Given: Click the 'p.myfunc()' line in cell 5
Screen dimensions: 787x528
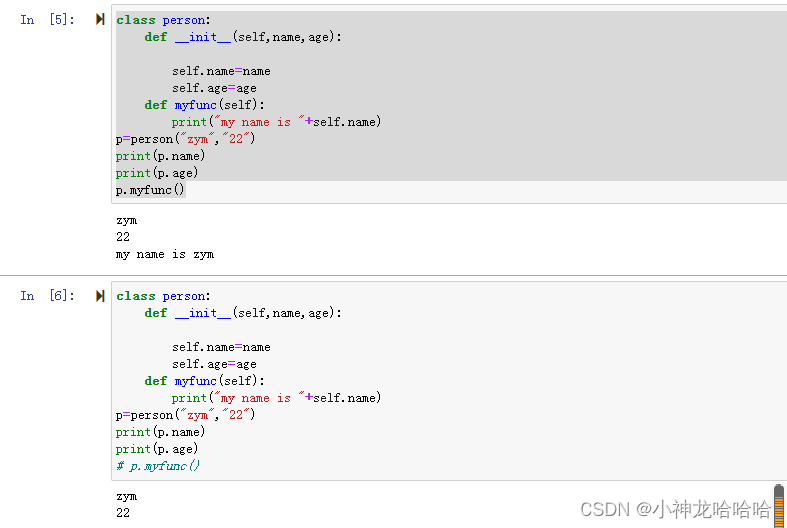Looking at the screenshot, I should tap(151, 190).
